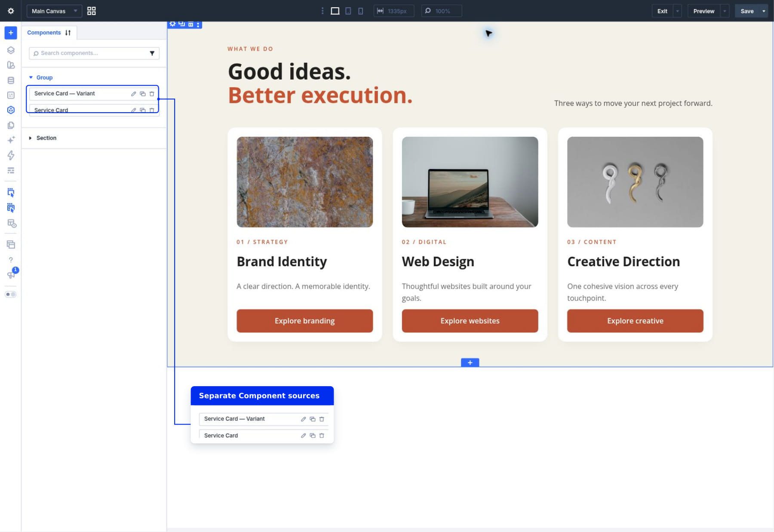Viewport: 774px width, 532px height.
Task: Open the database icon in left sidebar
Action: pos(11,80)
